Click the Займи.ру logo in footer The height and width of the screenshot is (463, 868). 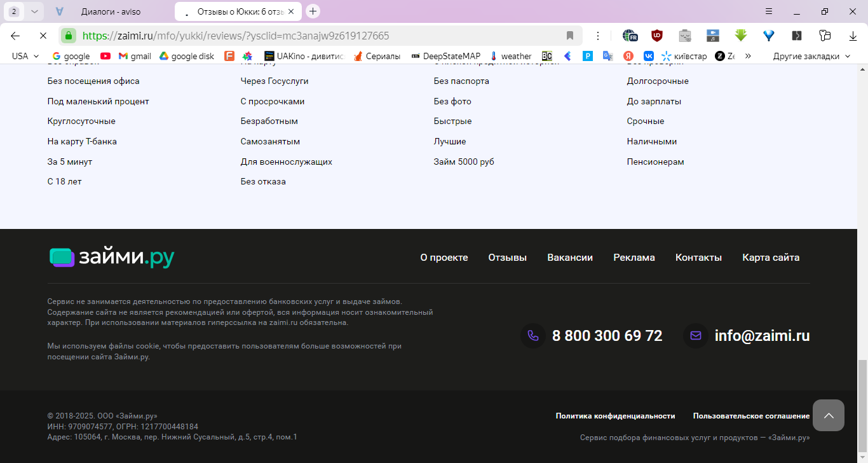tap(112, 257)
